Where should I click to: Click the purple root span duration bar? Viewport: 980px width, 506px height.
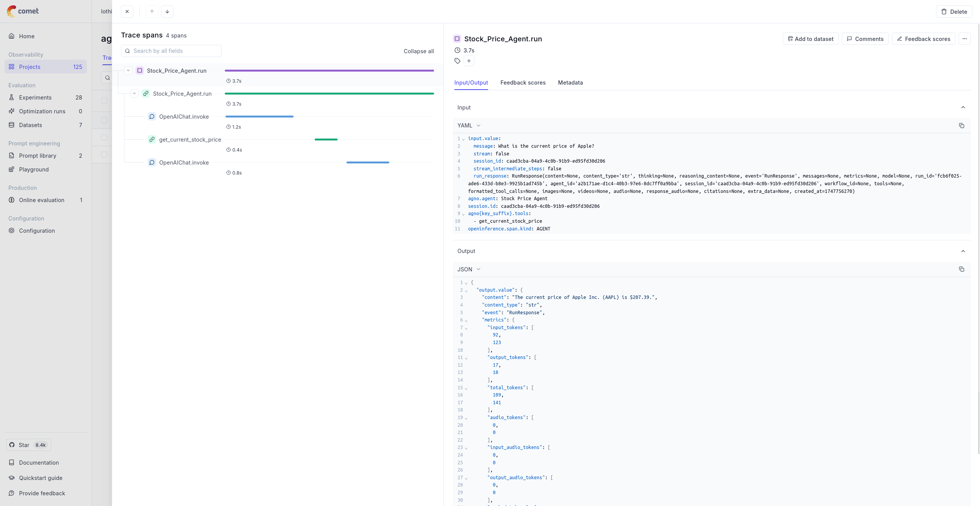(x=329, y=70)
